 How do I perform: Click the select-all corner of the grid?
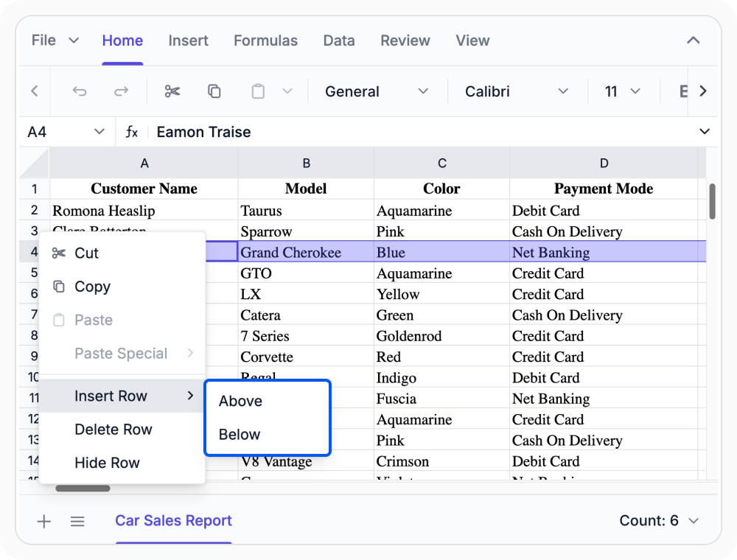tap(35, 163)
